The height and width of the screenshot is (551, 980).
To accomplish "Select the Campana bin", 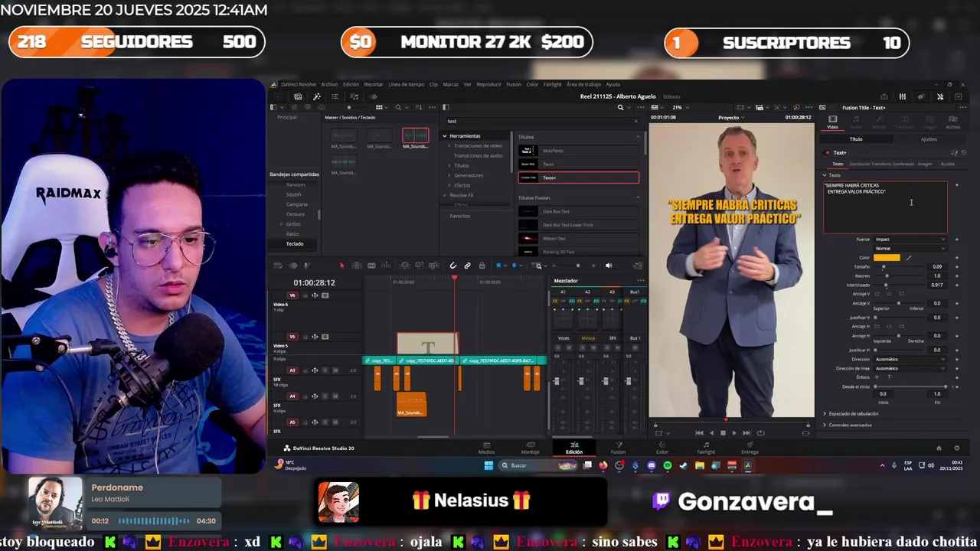I will [296, 204].
